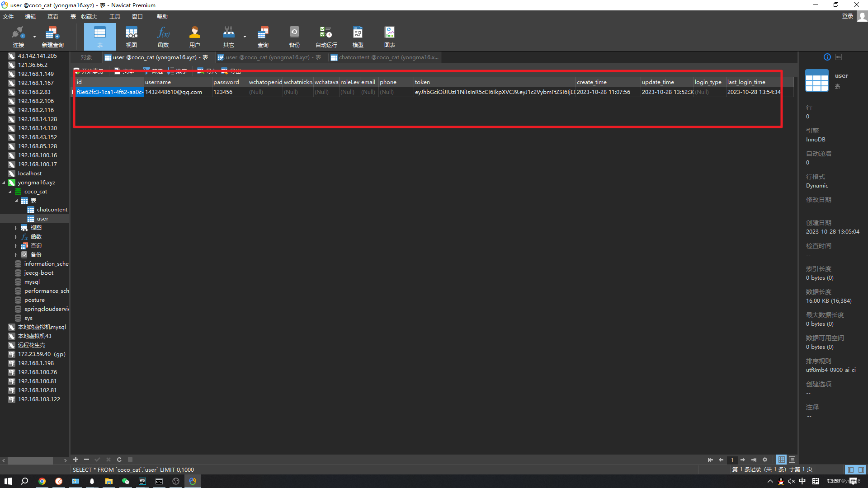The image size is (868, 488).
Task: Expand the 函数 node under coco_cat
Action: 16,237
